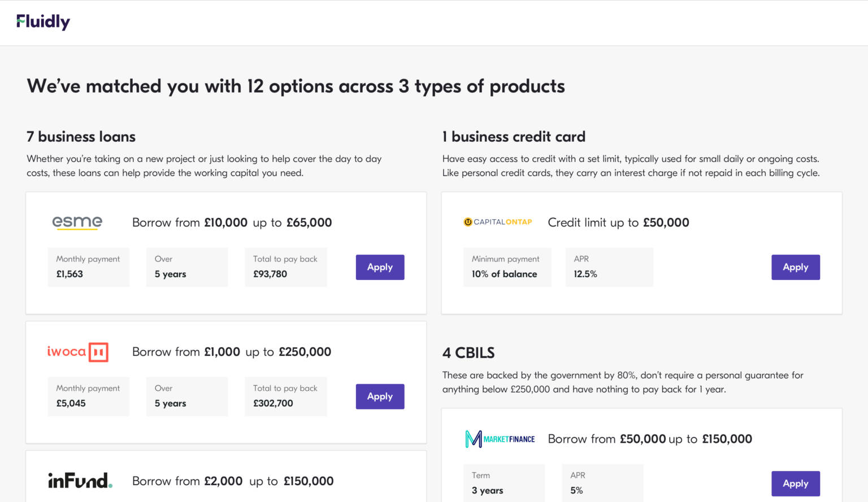Select iwoca's Total to pay back £302,700 box
868x502 pixels.
click(x=285, y=396)
